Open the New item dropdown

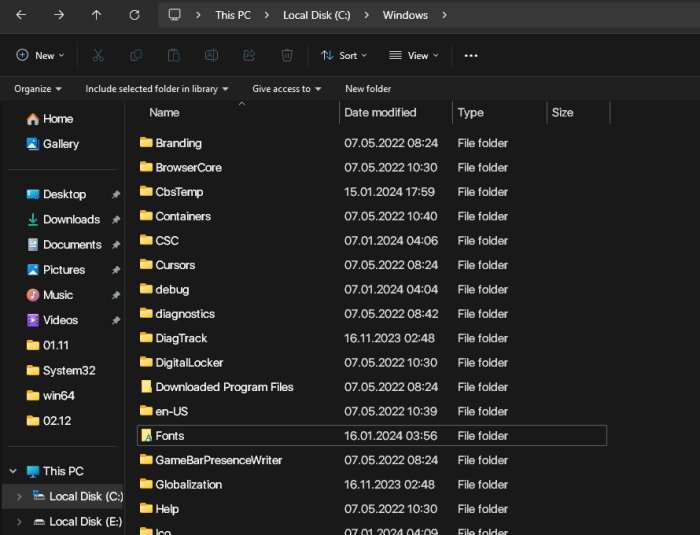tap(41, 55)
